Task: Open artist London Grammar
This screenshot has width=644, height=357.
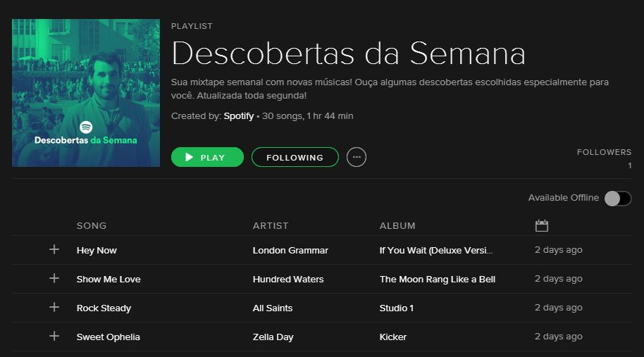Action: click(290, 250)
